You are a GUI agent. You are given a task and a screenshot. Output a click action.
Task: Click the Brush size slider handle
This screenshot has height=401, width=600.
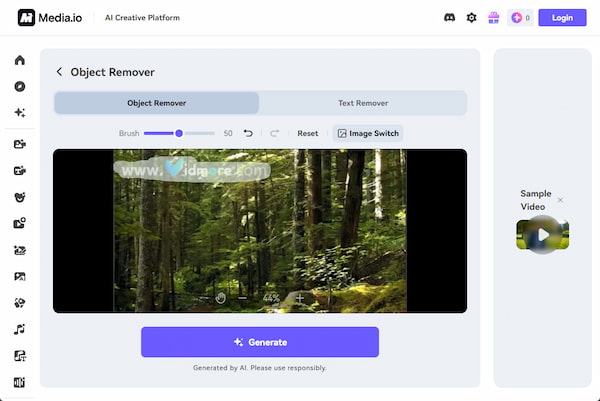(x=179, y=133)
